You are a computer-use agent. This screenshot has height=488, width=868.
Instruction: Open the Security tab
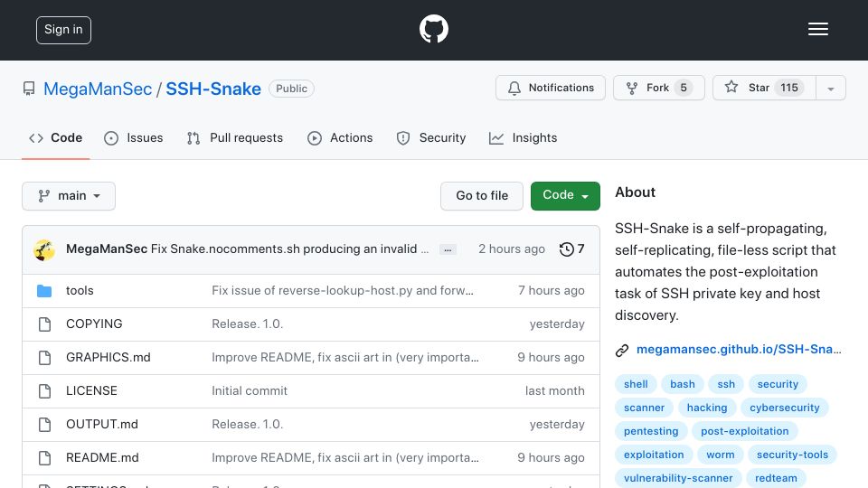click(x=431, y=137)
